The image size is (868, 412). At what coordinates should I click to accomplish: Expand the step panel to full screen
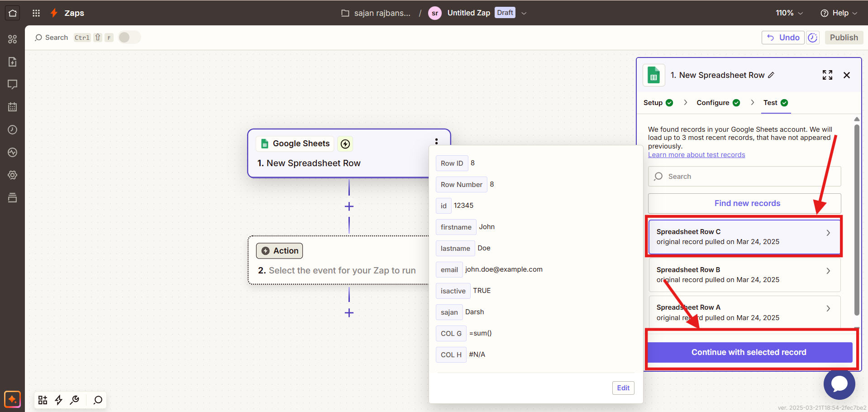(827, 75)
